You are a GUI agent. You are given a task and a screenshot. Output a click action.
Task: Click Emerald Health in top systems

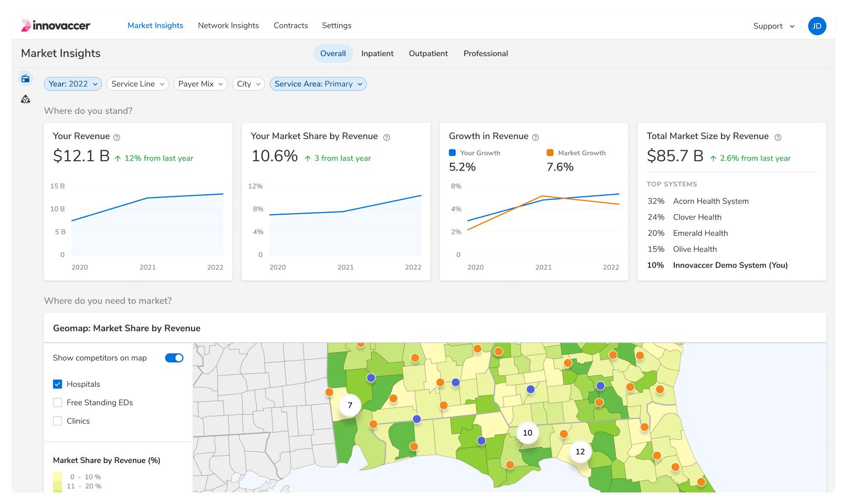[x=700, y=233]
